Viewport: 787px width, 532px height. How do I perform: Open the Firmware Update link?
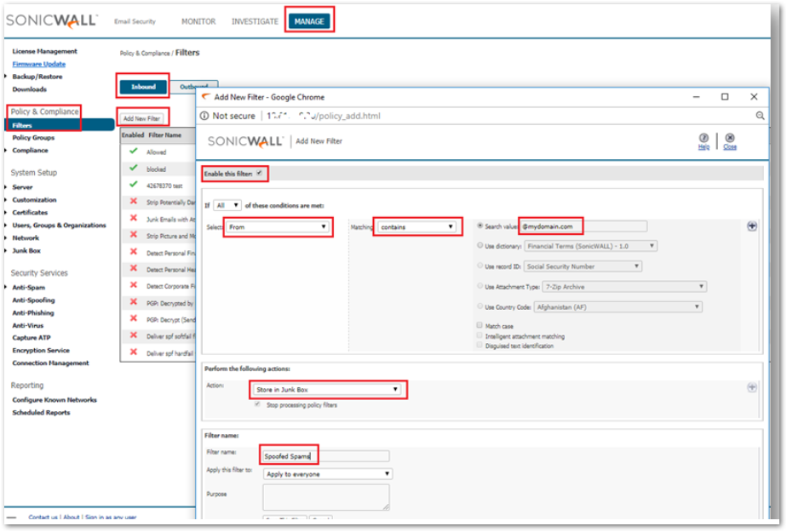point(38,64)
